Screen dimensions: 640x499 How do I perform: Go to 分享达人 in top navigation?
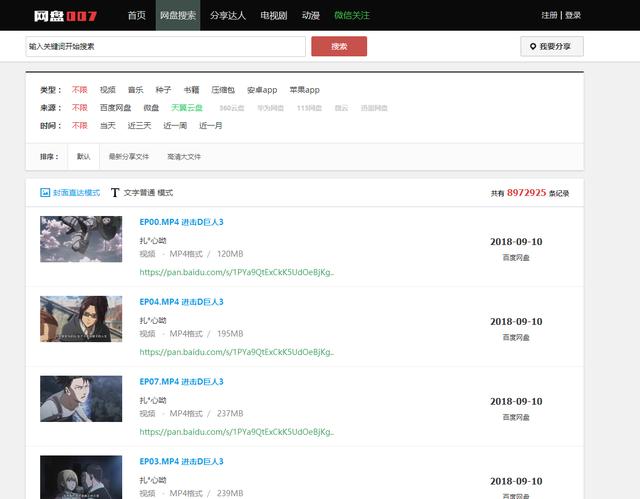[x=228, y=16]
